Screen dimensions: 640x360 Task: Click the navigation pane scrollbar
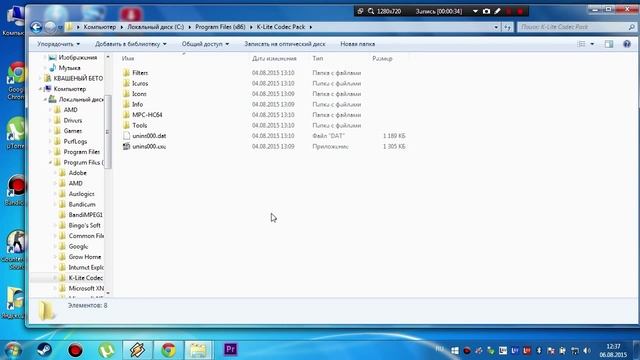pos(108,131)
